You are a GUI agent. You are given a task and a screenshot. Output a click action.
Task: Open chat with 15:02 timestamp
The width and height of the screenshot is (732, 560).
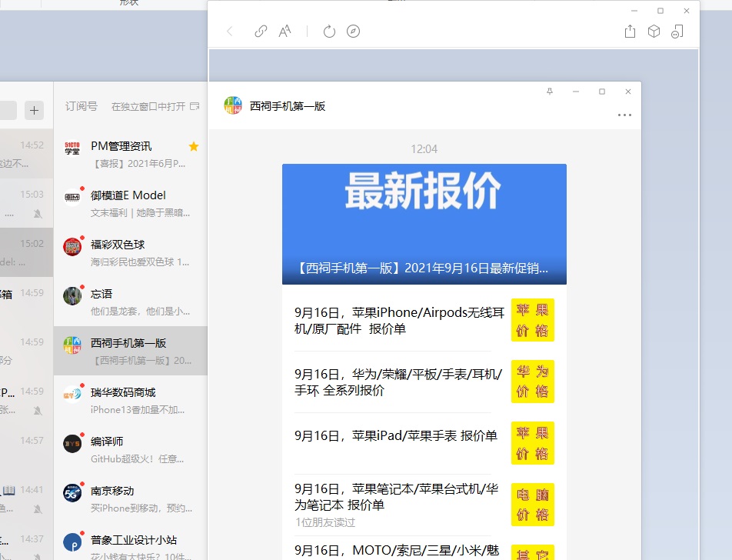27,252
